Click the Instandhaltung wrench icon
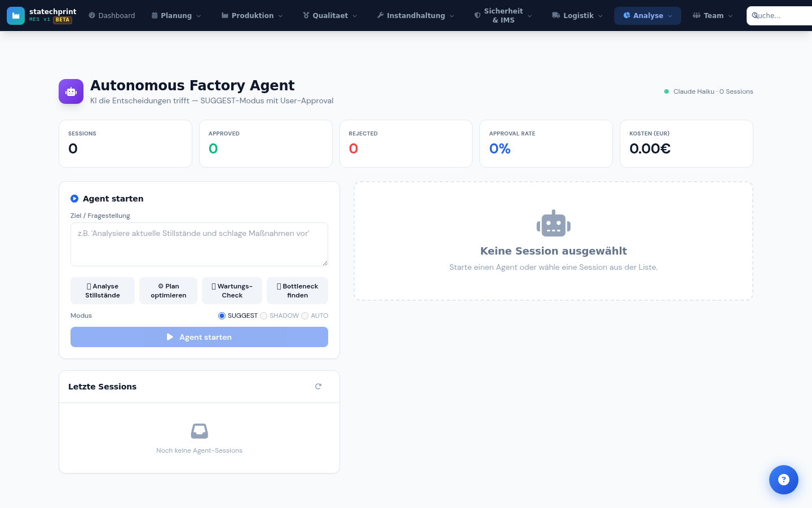This screenshot has width=812, height=508. [381, 16]
